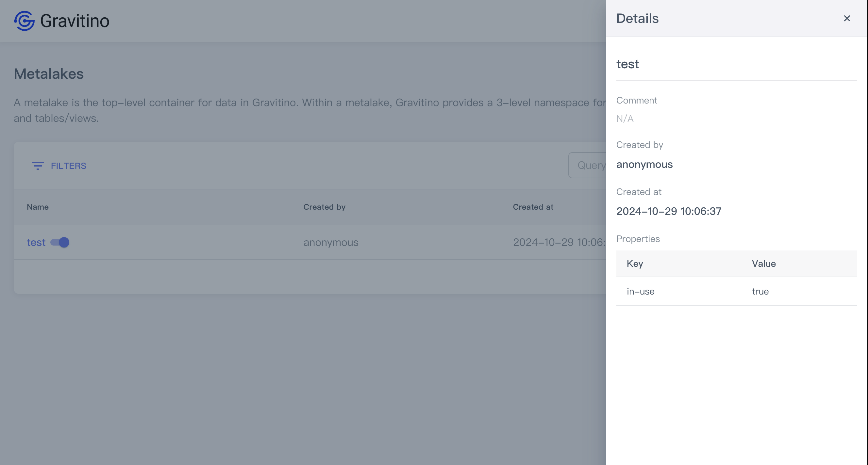Viewport: 868px width, 465px height.
Task: Sort by the Name column header
Action: 38,207
